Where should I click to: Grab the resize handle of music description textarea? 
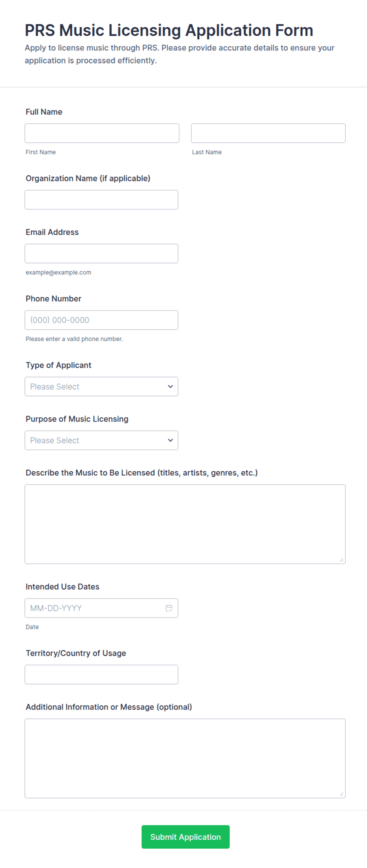pos(341,560)
